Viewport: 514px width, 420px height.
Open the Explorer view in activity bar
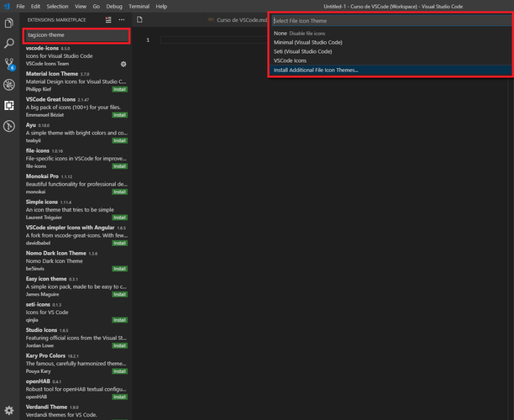point(9,23)
